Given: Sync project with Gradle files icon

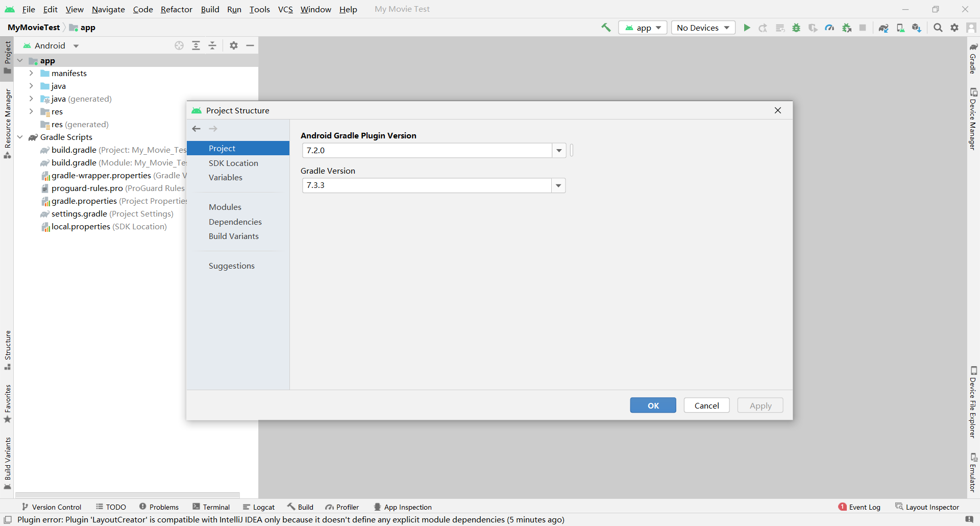Looking at the screenshot, I should coord(884,28).
